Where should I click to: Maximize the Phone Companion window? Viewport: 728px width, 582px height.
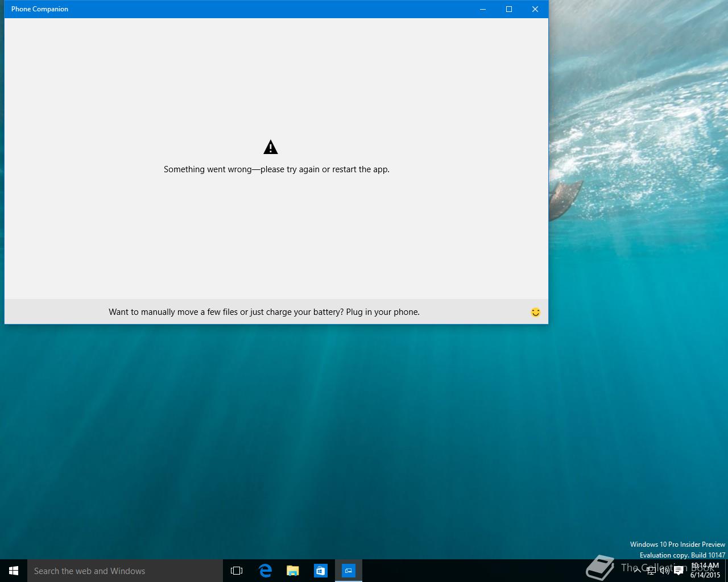pos(509,9)
